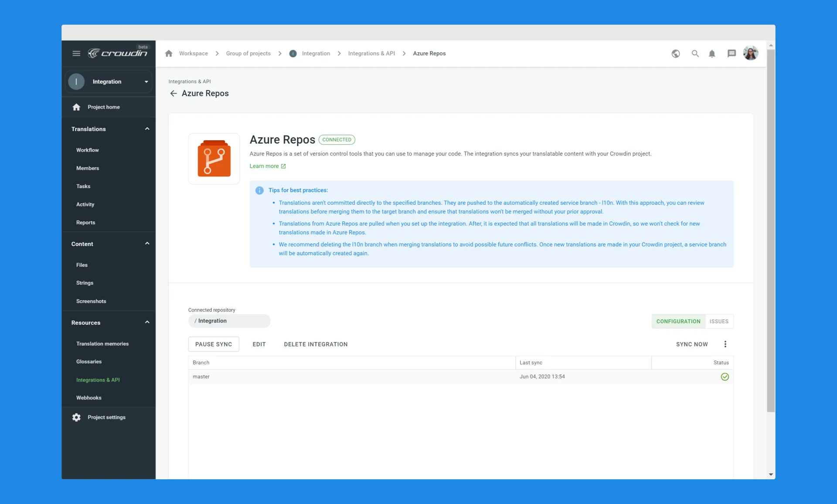The image size is (837, 504).
Task: Click the Edit button
Action: coord(259,344)
